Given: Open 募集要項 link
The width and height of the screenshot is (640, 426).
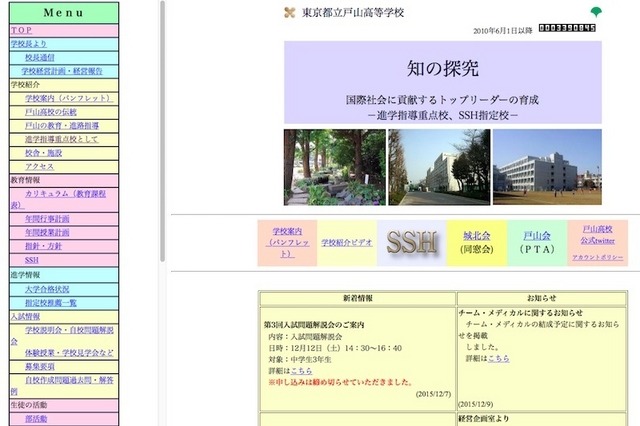Looking at the screenshot, I should (40, 366).
